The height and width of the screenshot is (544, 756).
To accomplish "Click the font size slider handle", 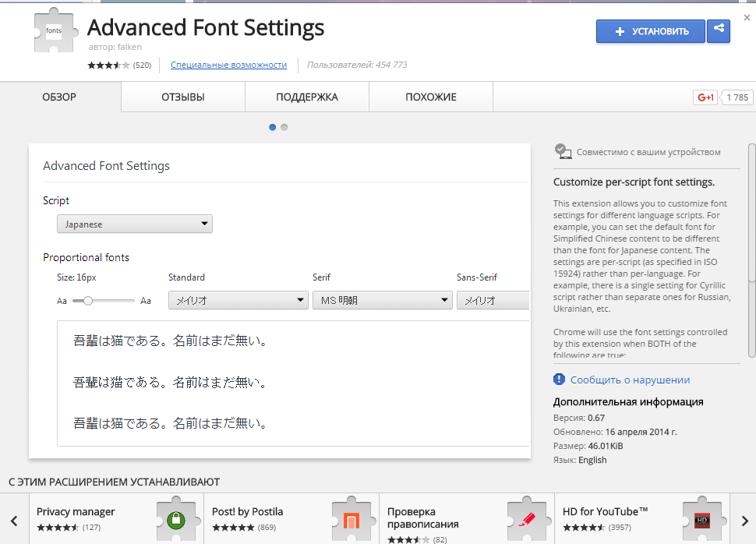I will tap(88, 301).
